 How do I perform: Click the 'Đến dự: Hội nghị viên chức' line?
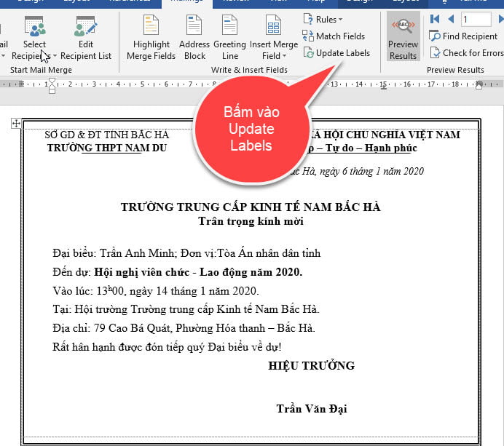click(178, 272)
